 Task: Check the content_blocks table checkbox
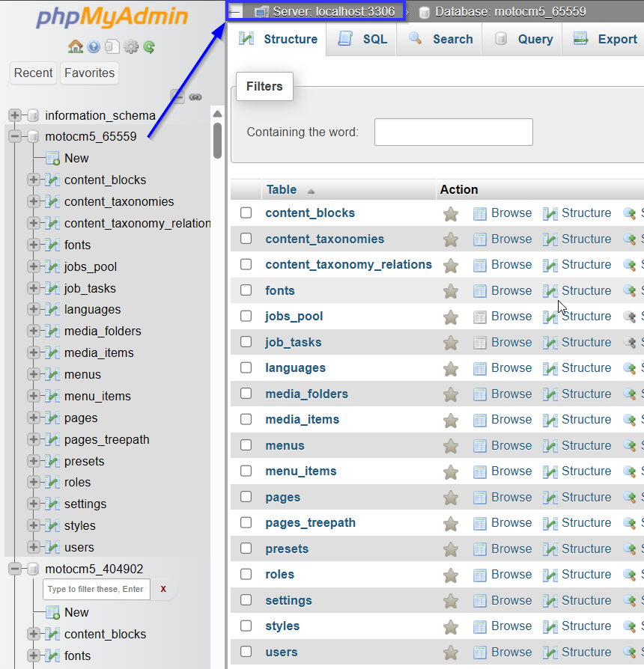pos(246,213)
